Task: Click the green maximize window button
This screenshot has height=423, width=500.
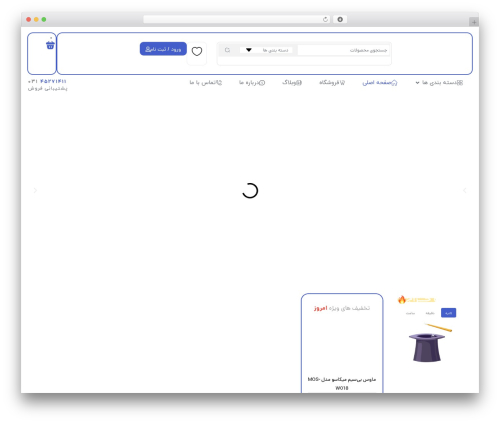Action: 44,19
